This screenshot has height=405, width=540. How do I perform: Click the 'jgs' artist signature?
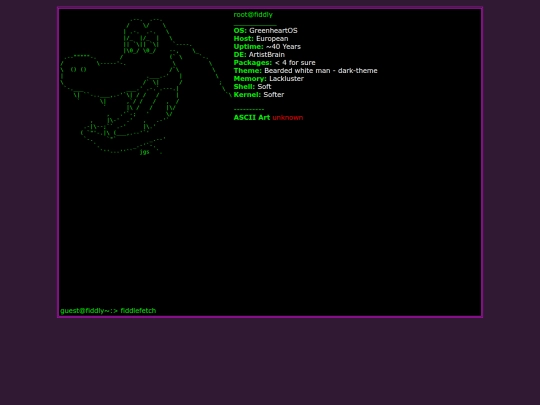(x=145, y=152)
